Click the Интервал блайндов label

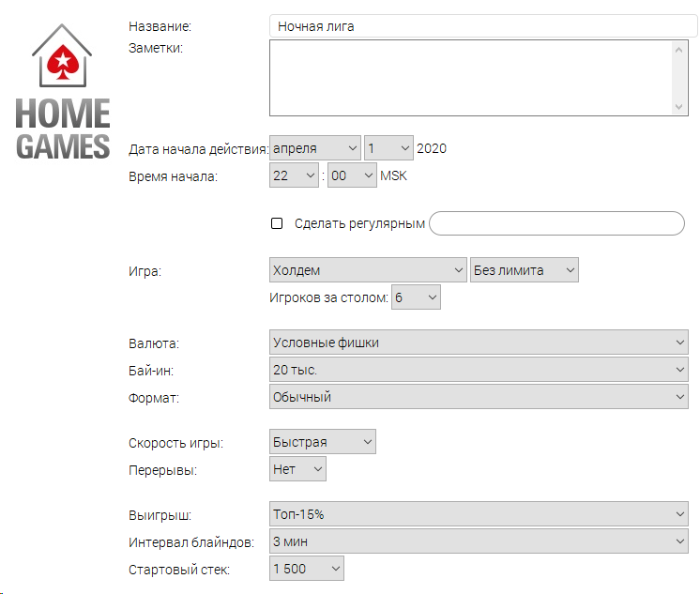[x=191, y=542]
